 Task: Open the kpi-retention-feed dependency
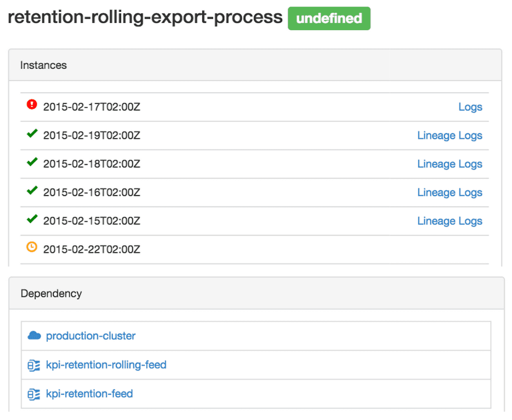(89, 393)
